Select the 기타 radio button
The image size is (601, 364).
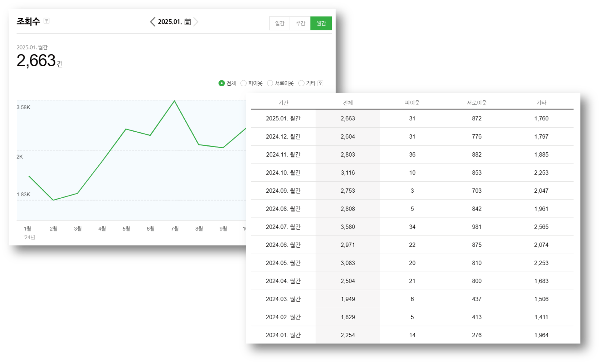(301, 83)
